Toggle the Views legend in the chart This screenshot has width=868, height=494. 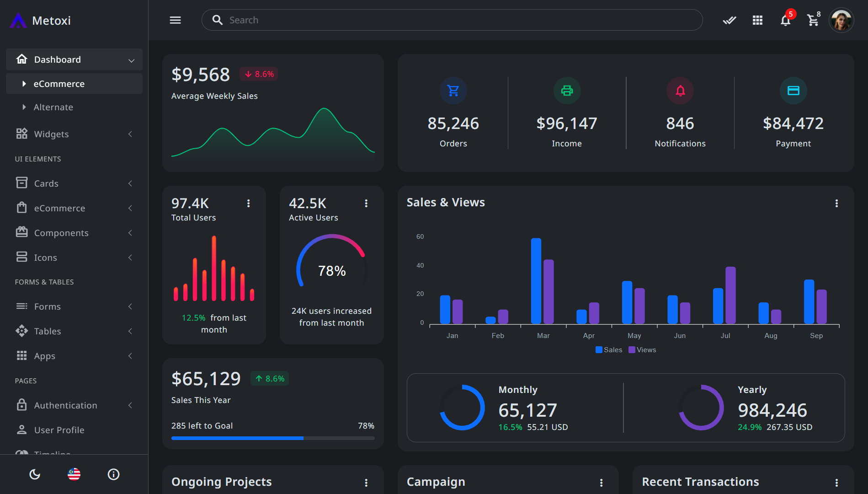[642, 349]
